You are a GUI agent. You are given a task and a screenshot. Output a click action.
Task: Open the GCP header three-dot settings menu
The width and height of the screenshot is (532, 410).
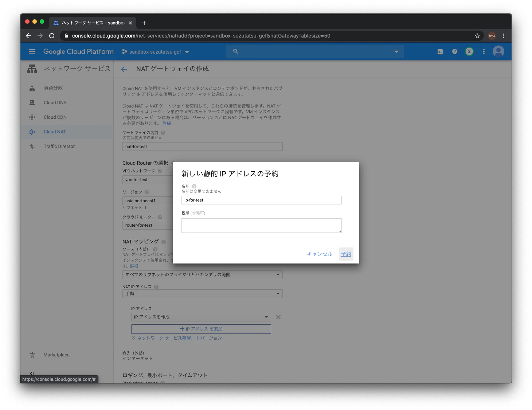[x=484, y=51]
